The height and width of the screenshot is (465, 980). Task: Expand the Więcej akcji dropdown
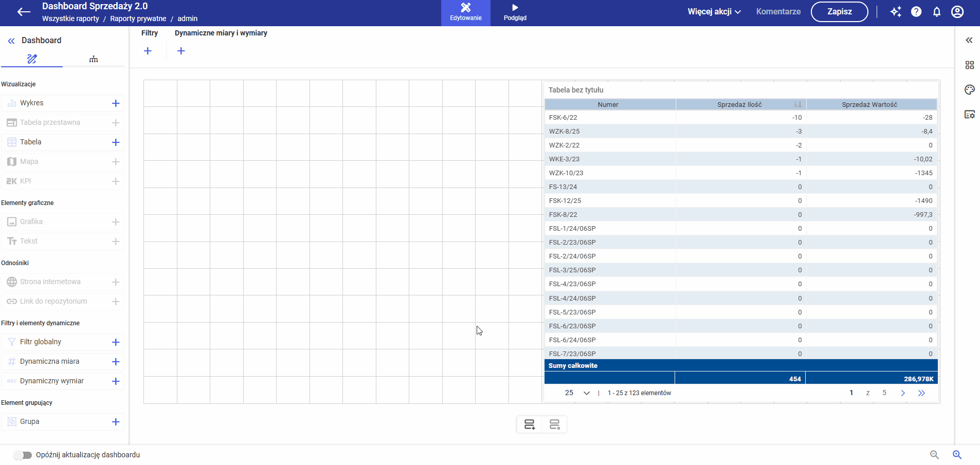pos(714,12)
